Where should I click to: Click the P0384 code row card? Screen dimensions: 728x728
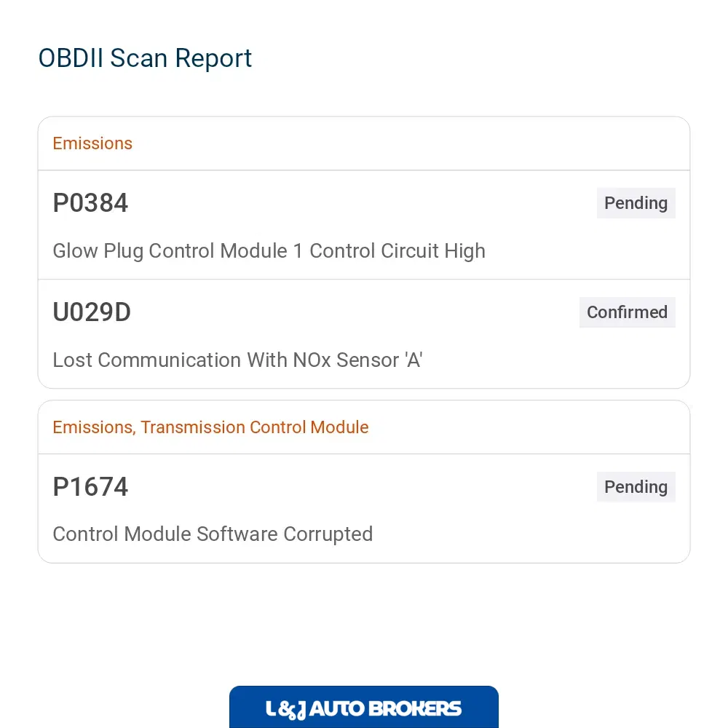pyautogui.click(x=364, y=225)
